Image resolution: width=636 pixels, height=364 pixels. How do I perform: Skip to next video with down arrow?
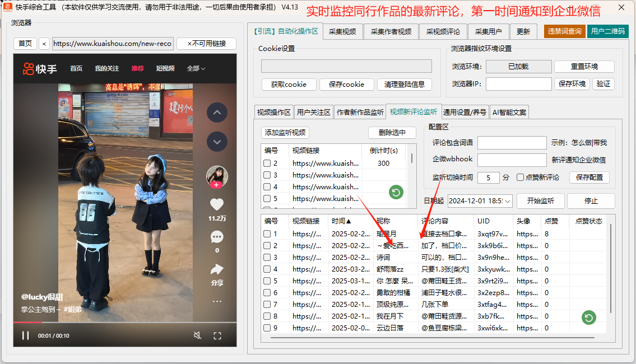217,142
